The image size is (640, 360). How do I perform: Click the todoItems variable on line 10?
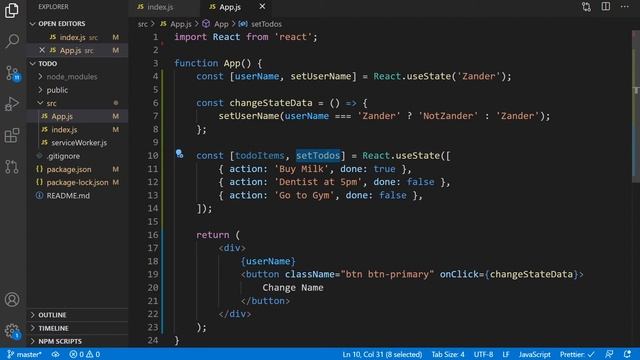[x=260, y=156]
